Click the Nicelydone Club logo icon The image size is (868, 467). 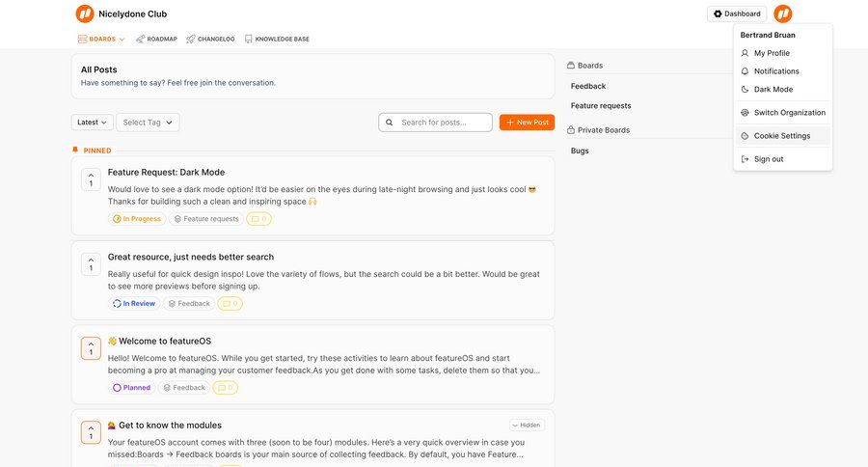(x=85, y=14)
